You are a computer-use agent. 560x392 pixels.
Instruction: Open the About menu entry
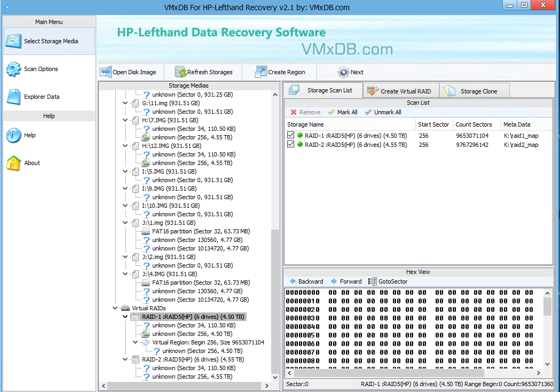pos(49,163)
